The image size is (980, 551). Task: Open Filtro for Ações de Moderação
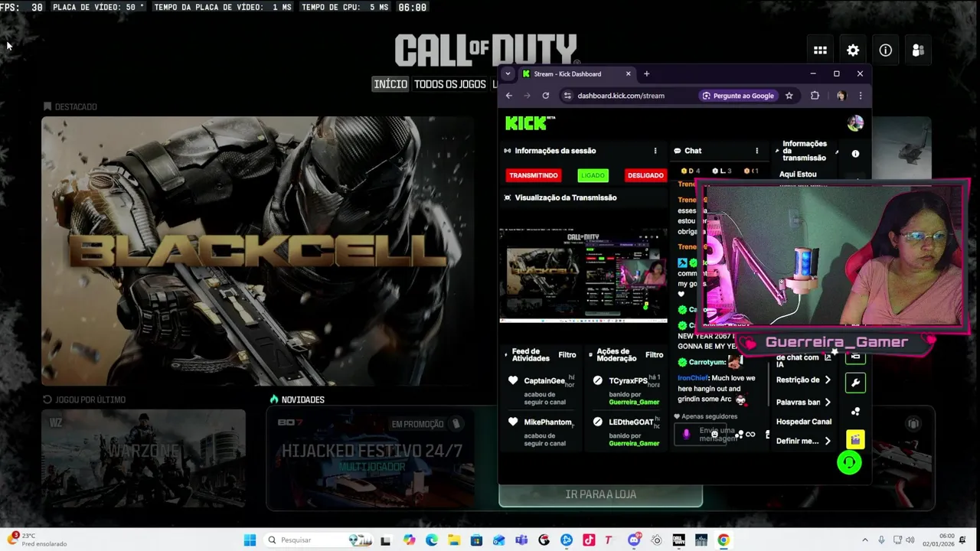(x=655, y=355)
